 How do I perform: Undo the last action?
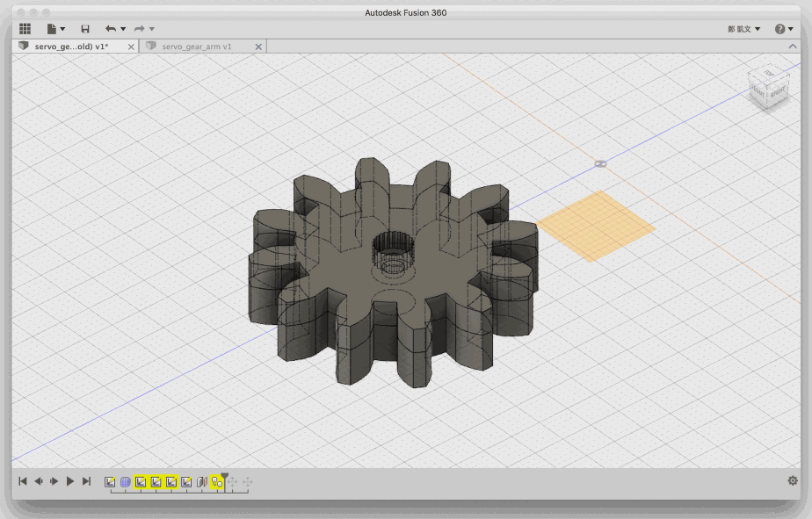[x=111, y=29]
